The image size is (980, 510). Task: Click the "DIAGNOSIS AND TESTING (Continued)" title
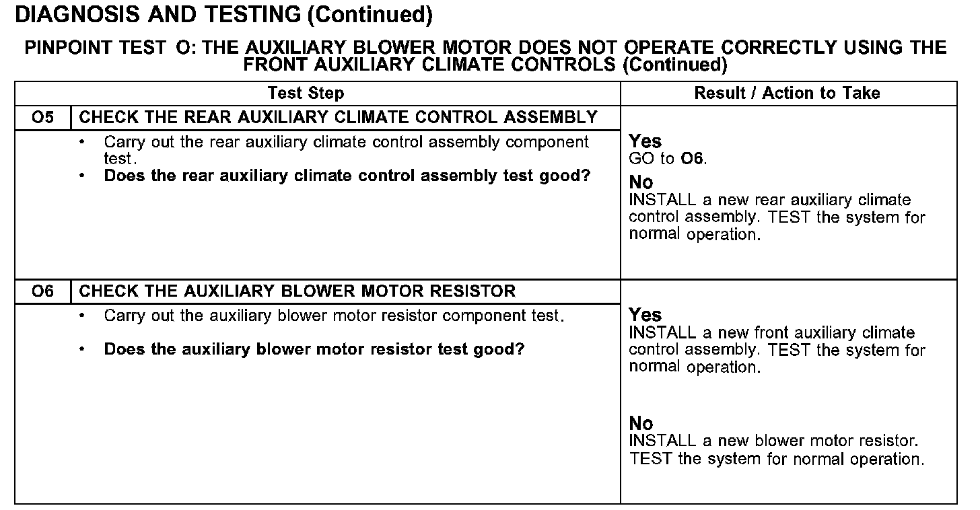point(223,15)
